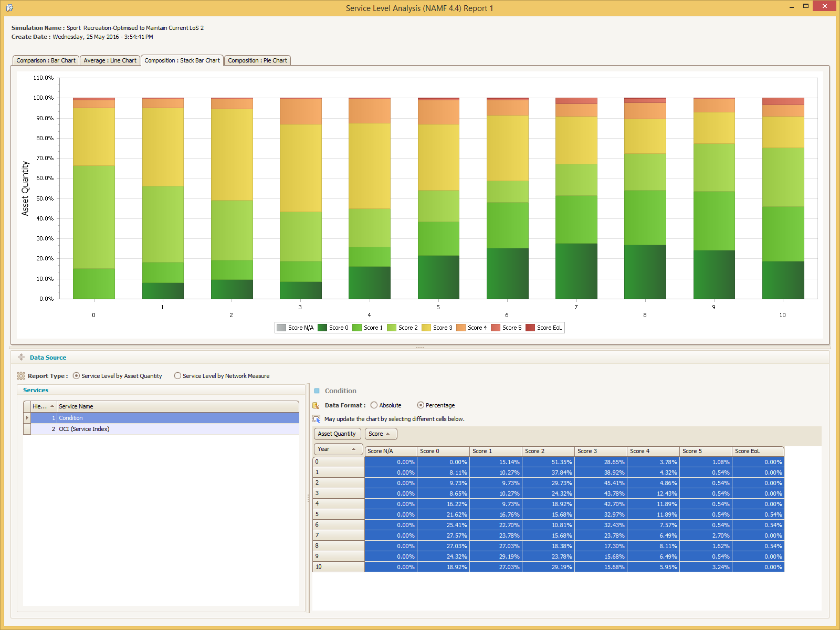This screenshot has width=840, height=630.
Task: Choose the Percentage data format
Action: [x=421, y=405]
